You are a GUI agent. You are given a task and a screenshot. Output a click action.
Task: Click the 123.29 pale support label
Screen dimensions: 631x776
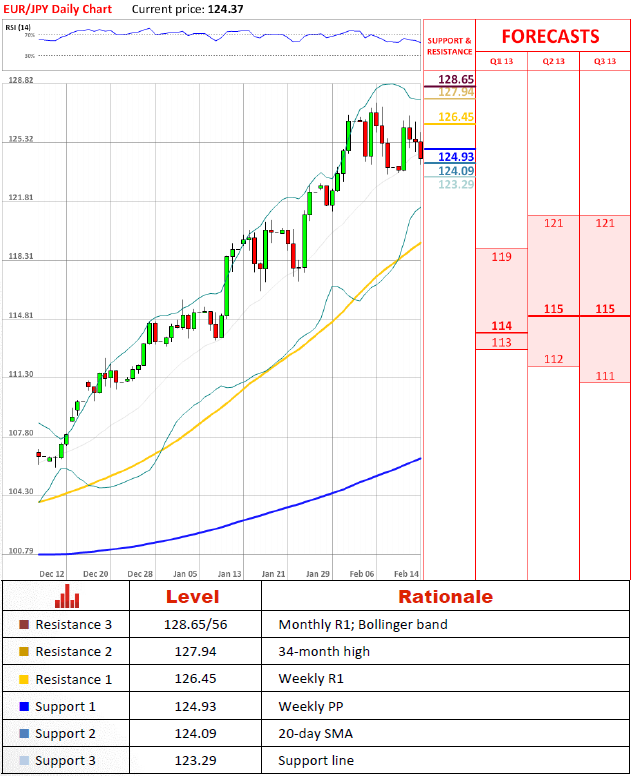456,184
